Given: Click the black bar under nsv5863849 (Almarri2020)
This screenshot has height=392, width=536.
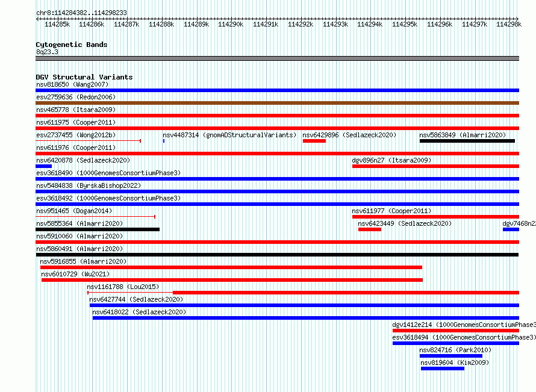Looking at the screenshot, I should (467, 141).
